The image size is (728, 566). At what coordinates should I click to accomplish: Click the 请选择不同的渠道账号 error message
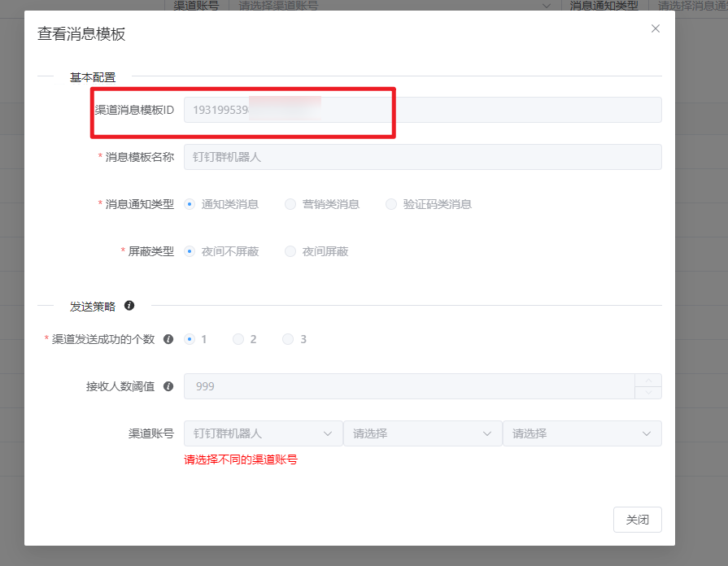[x=241, y=459]
